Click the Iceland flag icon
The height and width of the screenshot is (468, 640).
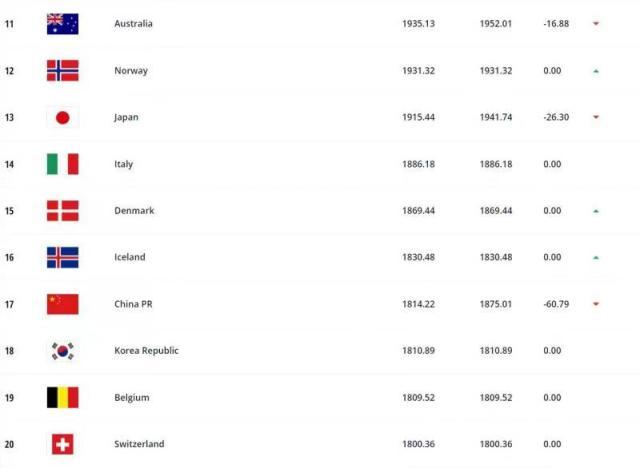pos(62,257)
